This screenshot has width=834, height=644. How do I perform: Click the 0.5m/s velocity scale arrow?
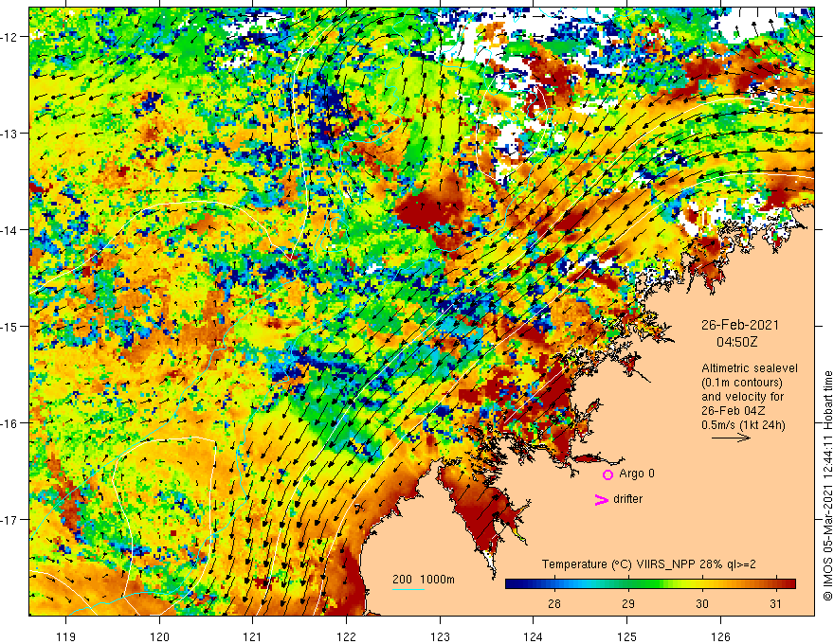[731, 438]
